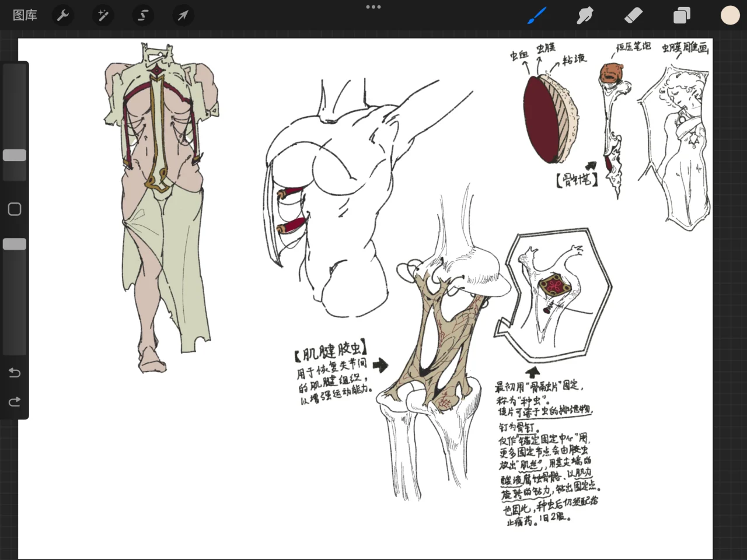The width and height of the screenshot is (747, 560).
Task: Select the Selection S tool
Action: point(143,15)
